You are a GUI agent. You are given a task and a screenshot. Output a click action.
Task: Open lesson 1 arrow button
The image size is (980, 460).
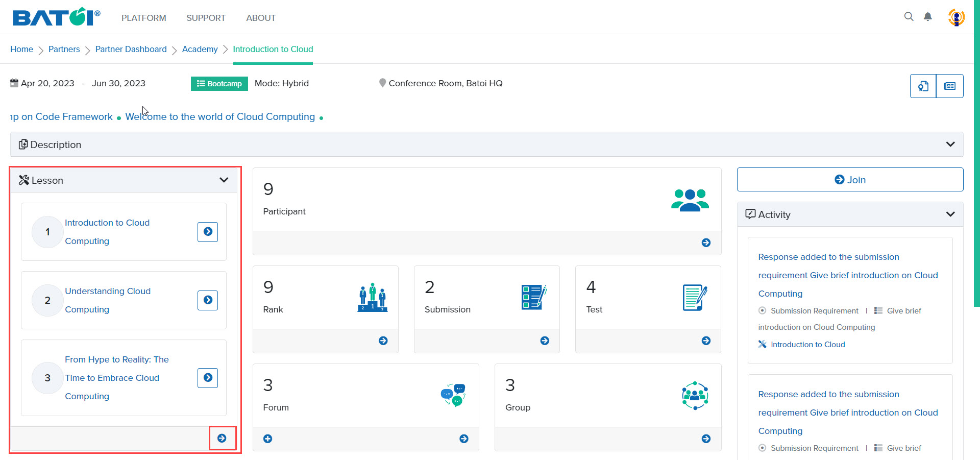coord(208,232)
